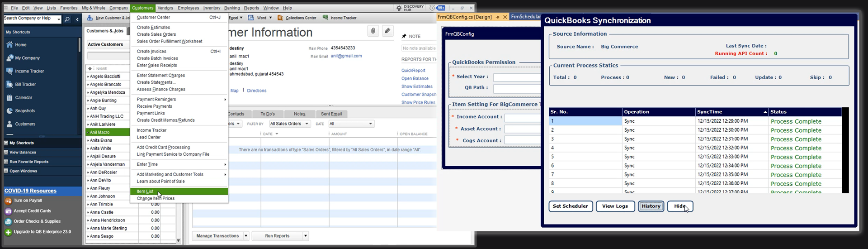Open the Discovery Hub lightbulb
The height and width of the screenshot is (249, 868).
pyautogui.click(x=399, y=8)
